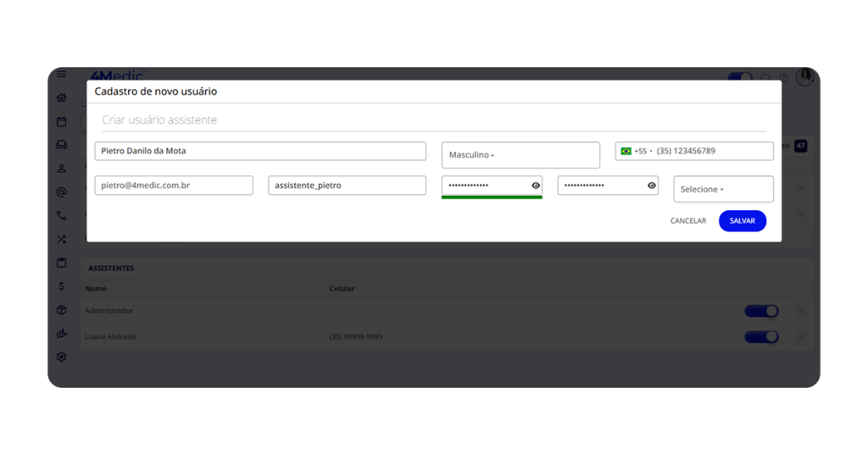Image resolution: width=868 pixels, height=455 pixels.
Task: Click the assistente_pietro username field
Action: pyautogui.click(x=347, y=186)
